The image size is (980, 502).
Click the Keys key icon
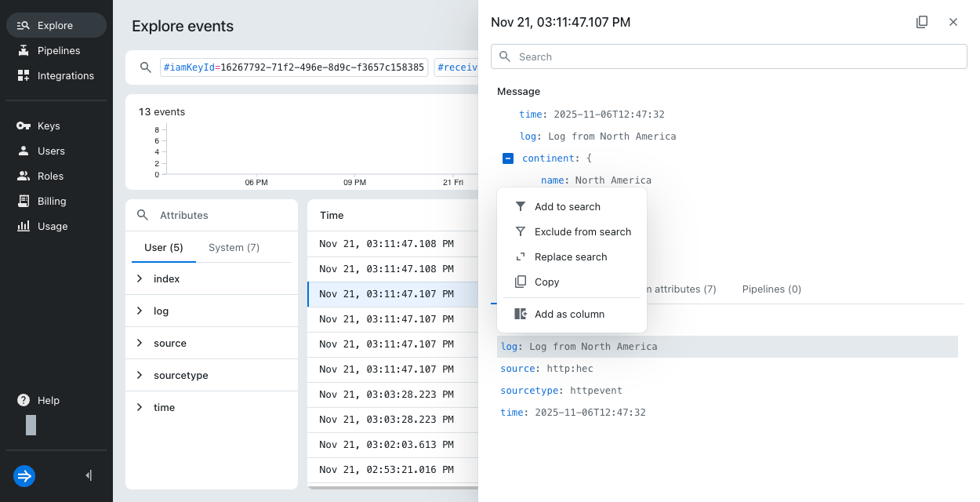pos(24,126)
